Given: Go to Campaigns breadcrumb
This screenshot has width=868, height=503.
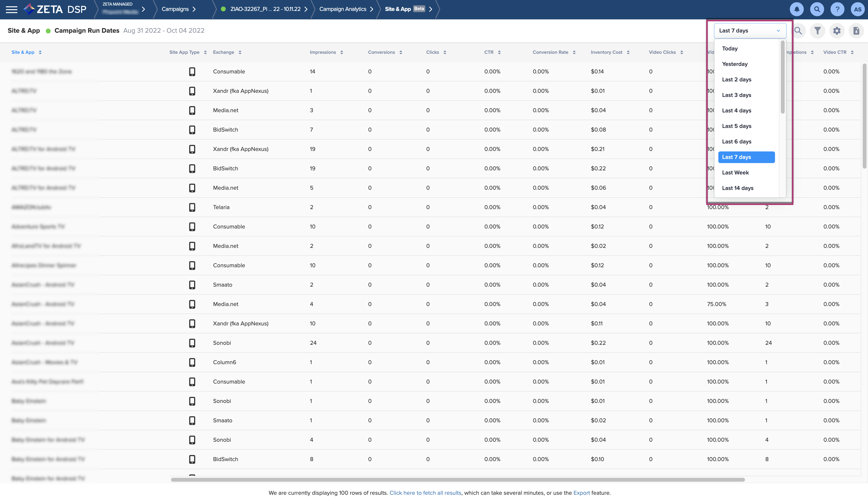Looking at the screenshot, I should (175, 9).
